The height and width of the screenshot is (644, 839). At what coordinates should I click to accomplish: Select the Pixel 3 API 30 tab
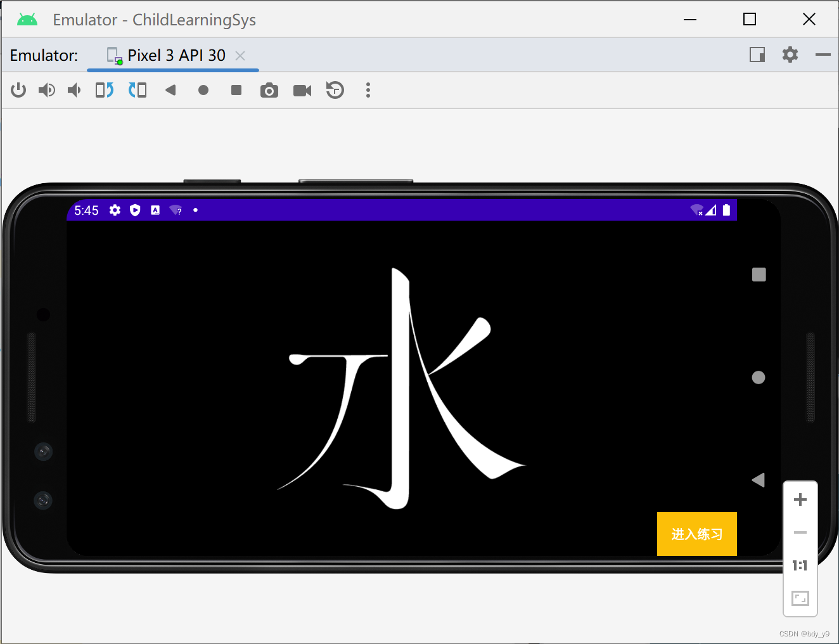tap(176, 55)
